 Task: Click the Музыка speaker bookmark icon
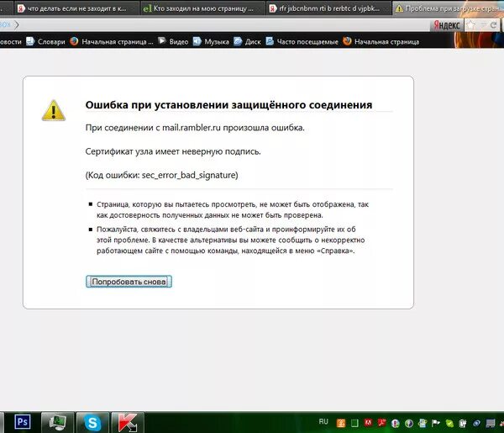(x=197, y=41)
